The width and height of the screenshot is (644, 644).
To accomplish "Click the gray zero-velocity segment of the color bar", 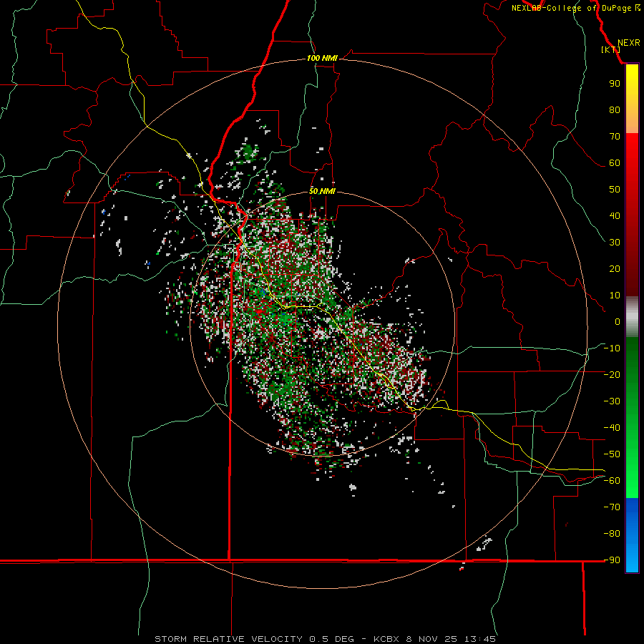I will (632, 317).
